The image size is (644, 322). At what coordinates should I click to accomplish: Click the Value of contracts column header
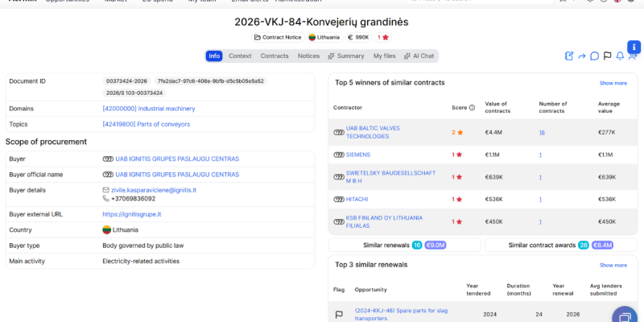(x=497, y=107)
